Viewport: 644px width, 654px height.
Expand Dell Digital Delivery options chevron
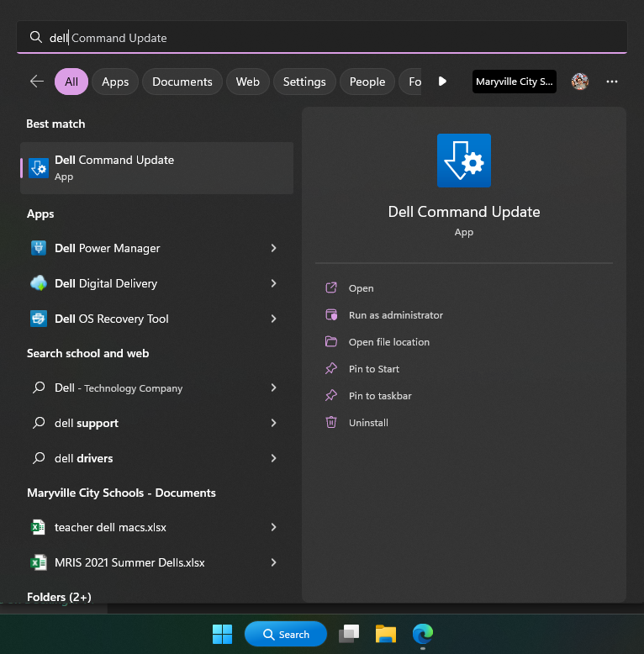coord(273,283)
